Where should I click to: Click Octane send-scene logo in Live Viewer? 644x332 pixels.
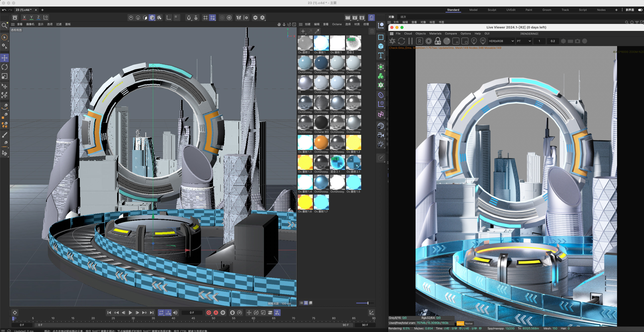click(x=392, y=41)
